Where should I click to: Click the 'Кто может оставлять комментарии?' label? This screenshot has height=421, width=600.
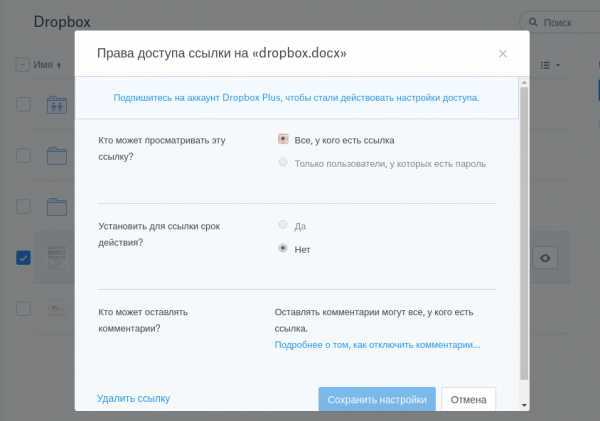(x=143, y=320)
